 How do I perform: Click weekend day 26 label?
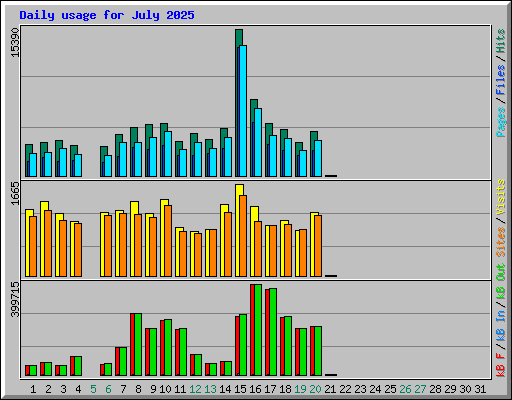coord(405,389)
